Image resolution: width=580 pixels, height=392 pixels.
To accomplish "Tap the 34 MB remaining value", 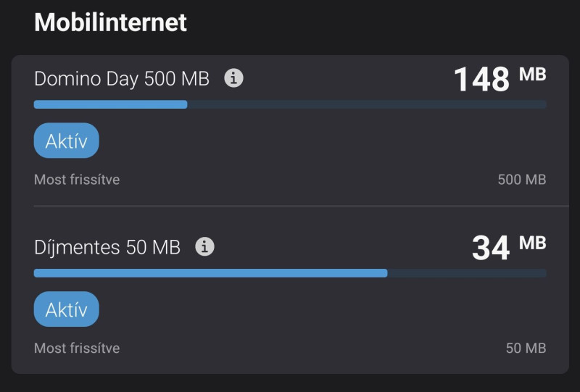I will pyautogui.click(x=509, y=247).
